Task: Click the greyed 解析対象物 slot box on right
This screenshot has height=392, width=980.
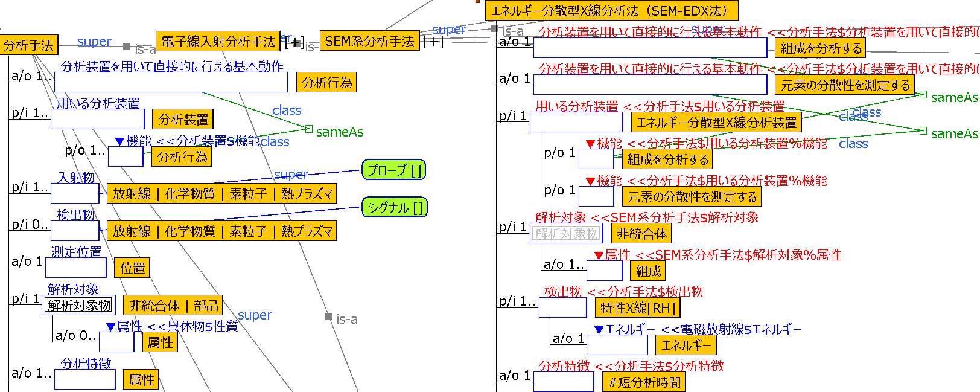Action: pos(567,234)
